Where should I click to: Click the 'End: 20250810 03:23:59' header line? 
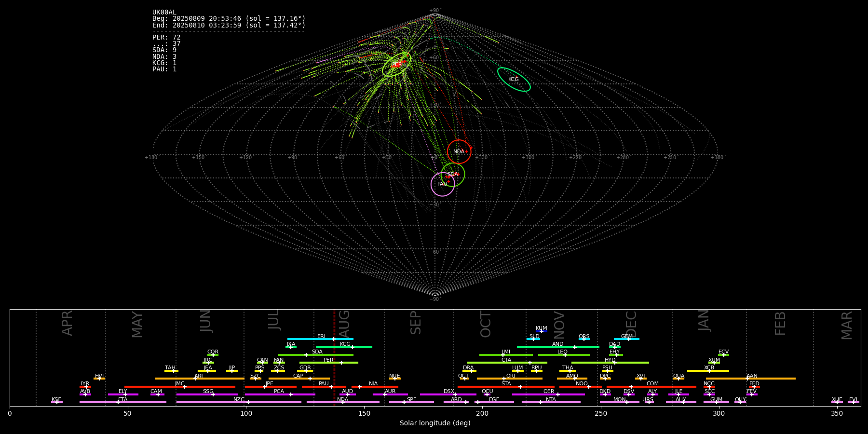click(229, 25)
